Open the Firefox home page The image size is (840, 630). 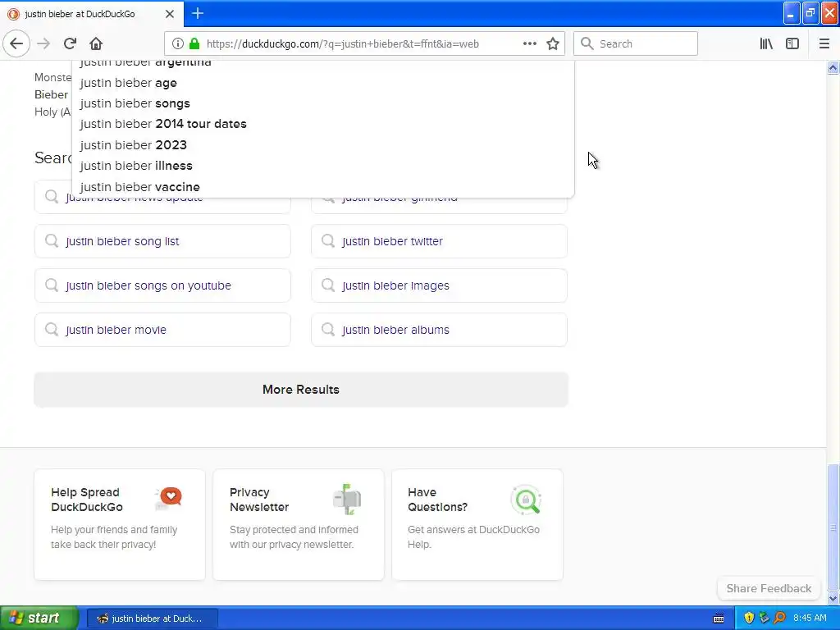(x=96, y=43)
